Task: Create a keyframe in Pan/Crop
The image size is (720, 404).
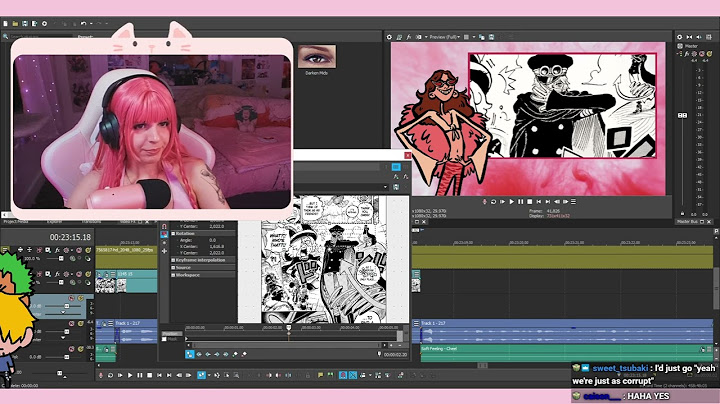Action: pyautogui.click(x=235, y=354)
